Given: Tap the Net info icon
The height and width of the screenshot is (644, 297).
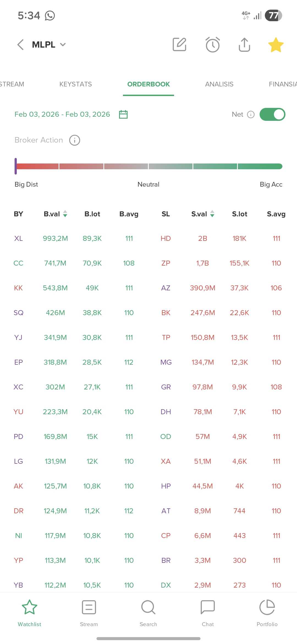Looking at the screenshot, I should click(251, 114).
